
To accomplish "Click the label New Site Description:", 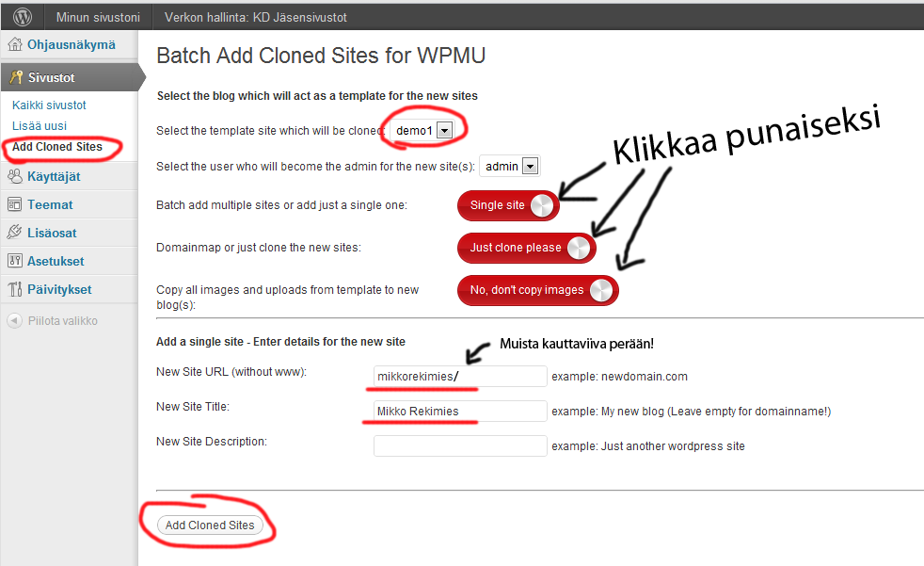I will tap(212, 442).
